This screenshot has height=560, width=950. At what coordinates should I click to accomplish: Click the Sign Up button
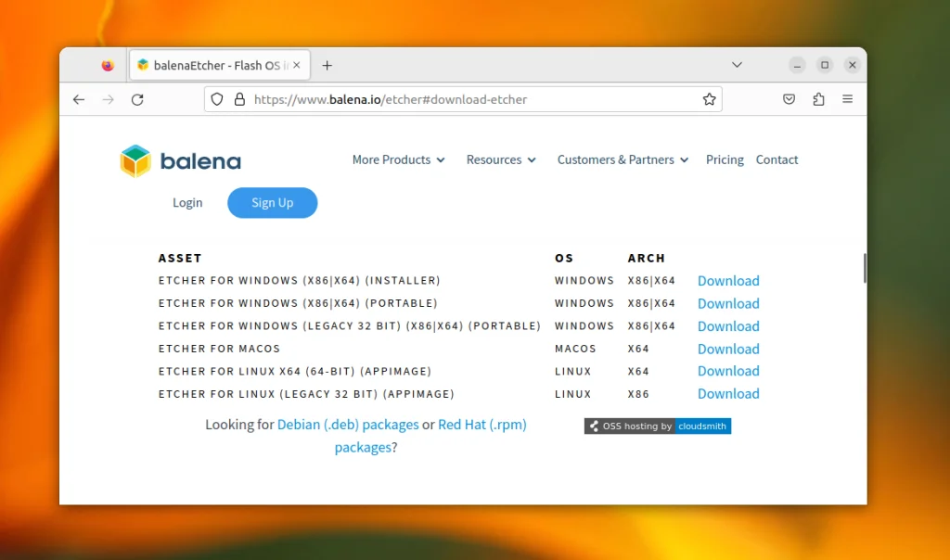click(x=272, y=202)
